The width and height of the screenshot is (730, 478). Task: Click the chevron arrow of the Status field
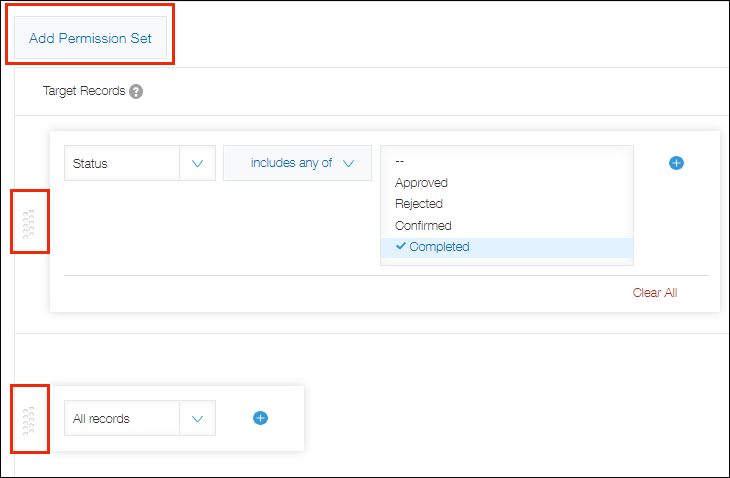pyautogui.click(x=197, y=163)
